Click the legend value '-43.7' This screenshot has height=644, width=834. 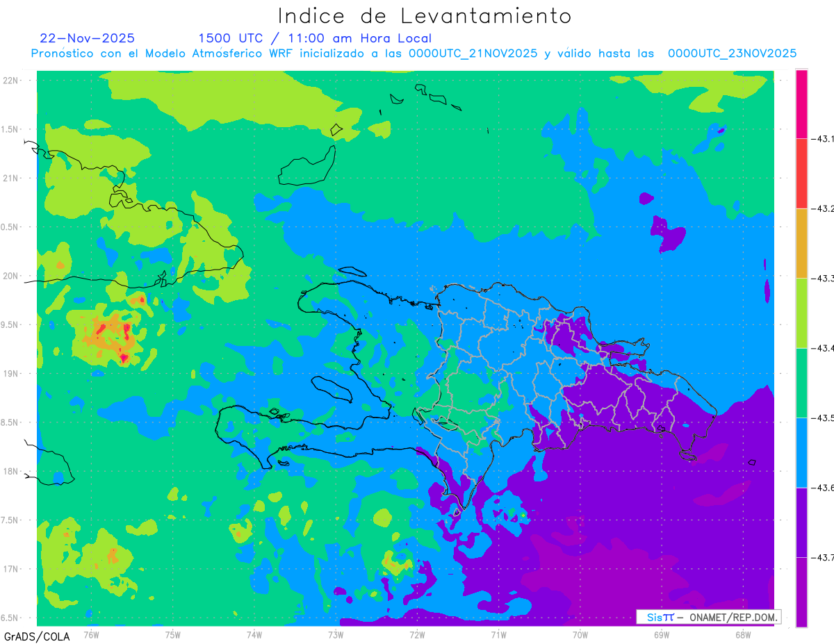822,557
